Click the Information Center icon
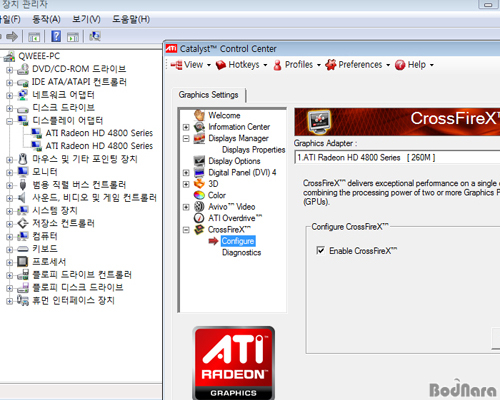The width and height of the screenshot is (500, 400). coord(199,127)
